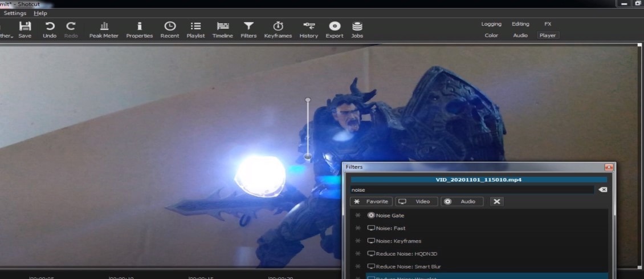Close the Filters floating panel
Viewport: 644px width, 279px height.
click(x=609, y=167)
